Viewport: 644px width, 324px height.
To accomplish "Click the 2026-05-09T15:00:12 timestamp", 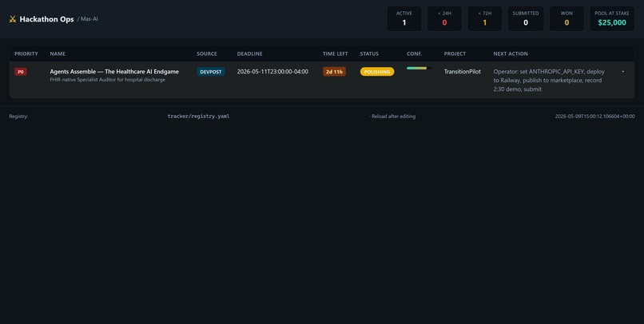I will 594,117.
